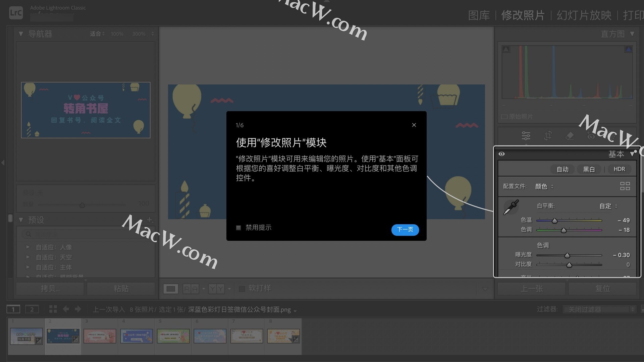Click the blue 下一页 button
The width and height of the screenshot is (644, 362).
pos(405,230)
